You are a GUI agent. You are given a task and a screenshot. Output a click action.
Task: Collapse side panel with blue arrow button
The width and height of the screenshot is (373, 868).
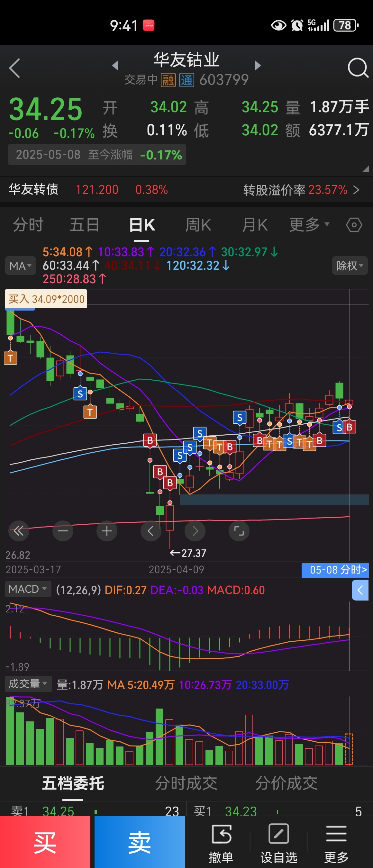(x=360, y=590)
